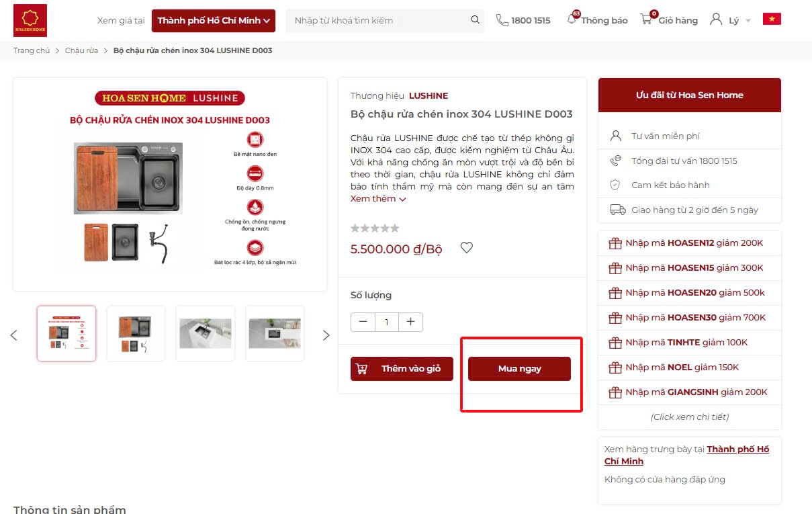
Task: Click gift icon beside NOEL code
Action: 615,368
